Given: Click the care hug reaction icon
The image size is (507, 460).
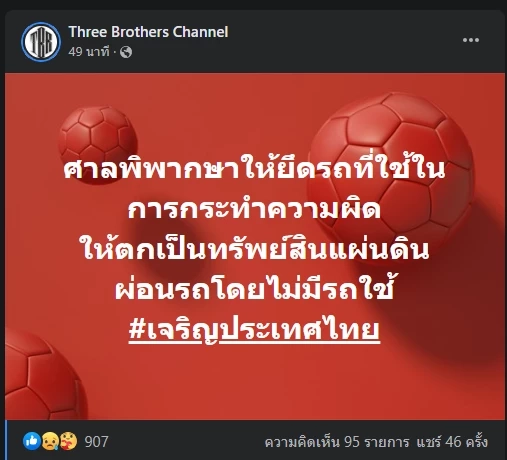Looking at the screenshot, I should (x=68, y=441).
